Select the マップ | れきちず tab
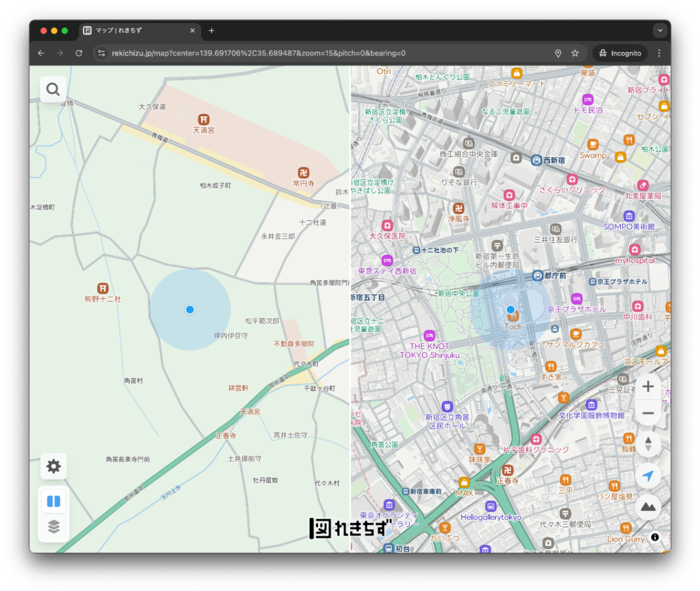The height and width of the screenshot is (591, 700). [x=140, y=30]
